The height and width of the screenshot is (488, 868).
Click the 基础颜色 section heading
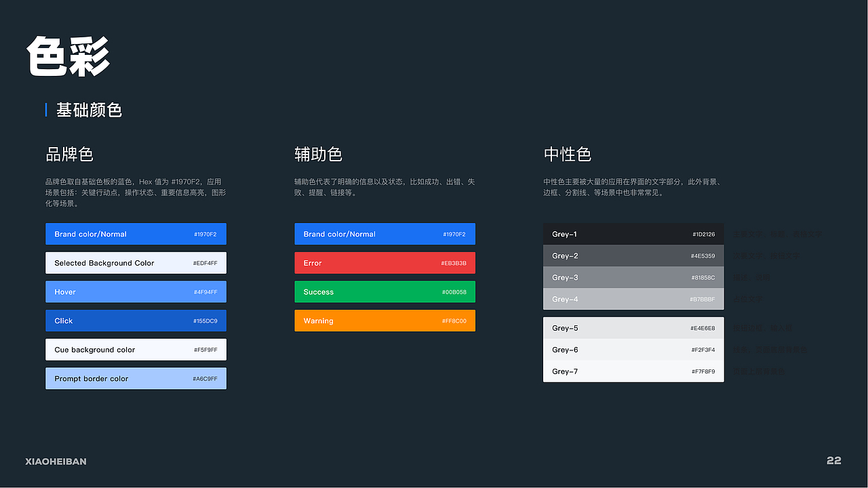tap(89, 110)
